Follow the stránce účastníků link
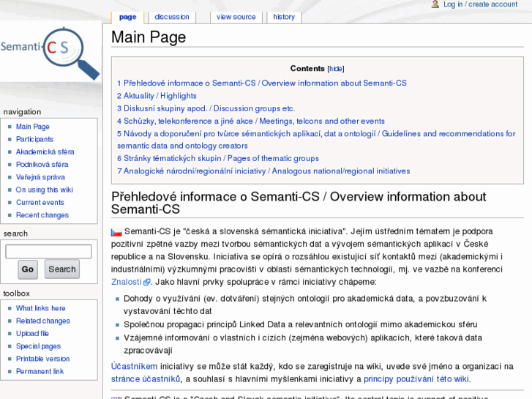Viewport: 532px width, 399px height. [146, 379]
